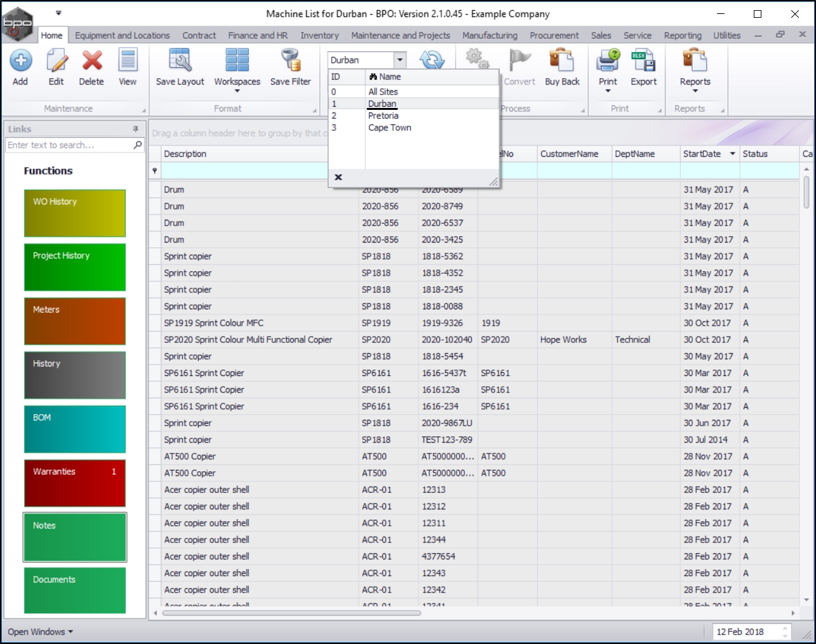Collapse the Durban site combo box
Screen dimensions: 816x644
[x=400, y=60]
